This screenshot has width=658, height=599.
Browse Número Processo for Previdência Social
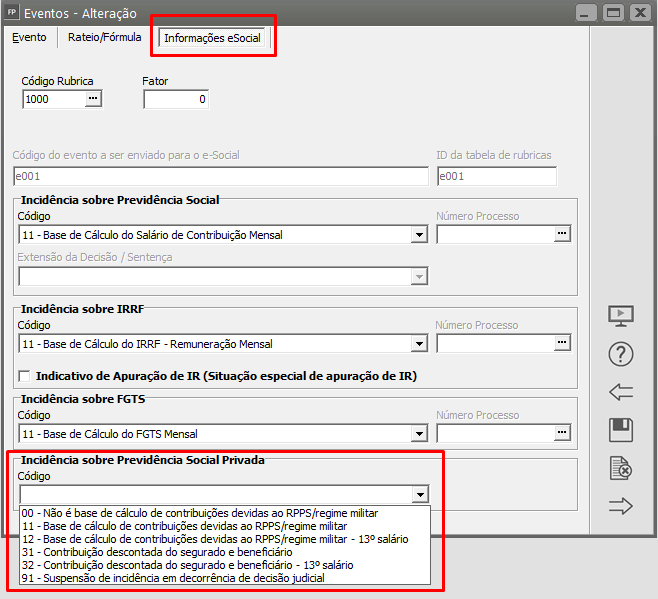(x=562, y=234)
